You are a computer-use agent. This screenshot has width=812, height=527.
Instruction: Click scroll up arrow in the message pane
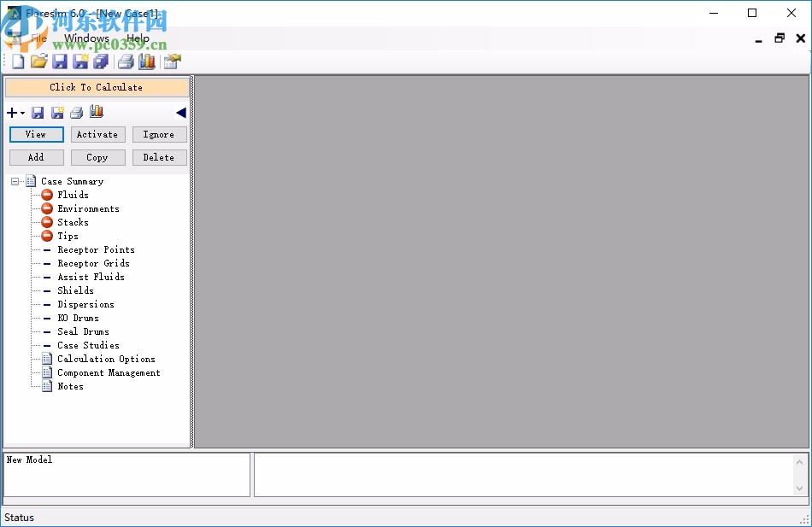(799, 462)
